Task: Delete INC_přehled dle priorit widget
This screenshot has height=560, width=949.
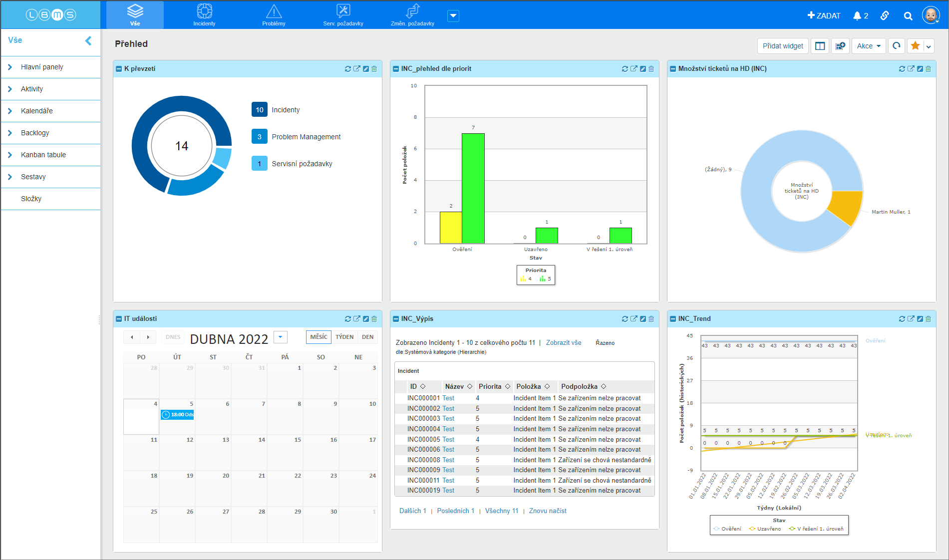Action: click(651, 69)
